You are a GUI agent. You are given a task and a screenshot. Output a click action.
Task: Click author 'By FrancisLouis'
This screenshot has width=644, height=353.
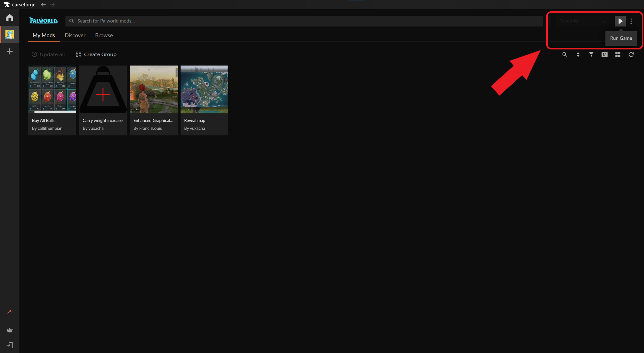pos(147,128)
